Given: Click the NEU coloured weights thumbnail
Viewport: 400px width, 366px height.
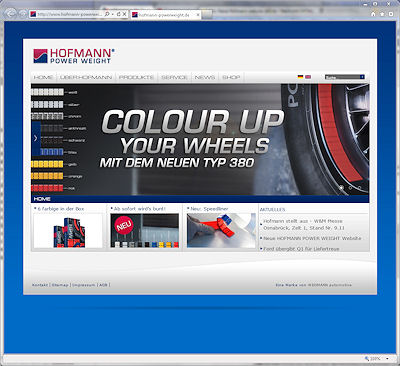Looking at the screenshot, I should 145,231.
